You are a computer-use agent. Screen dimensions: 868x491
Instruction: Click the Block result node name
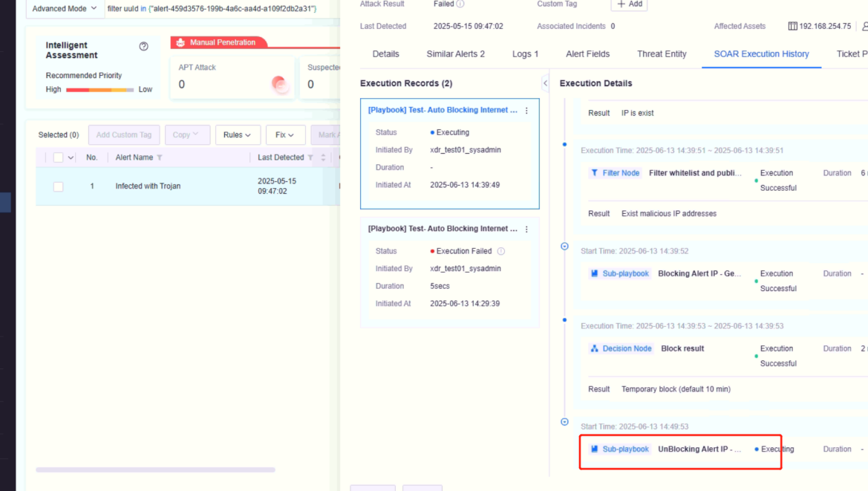click(682, 348)
